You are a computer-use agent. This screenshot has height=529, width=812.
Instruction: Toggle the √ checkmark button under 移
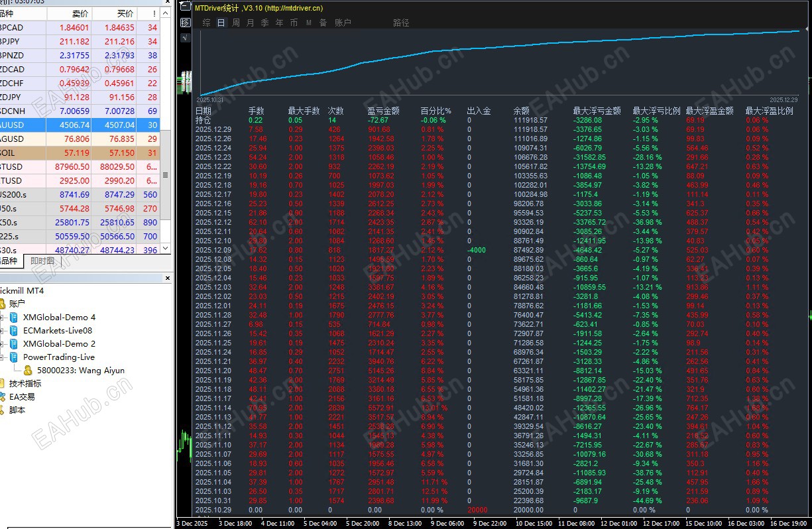point(186,38)
